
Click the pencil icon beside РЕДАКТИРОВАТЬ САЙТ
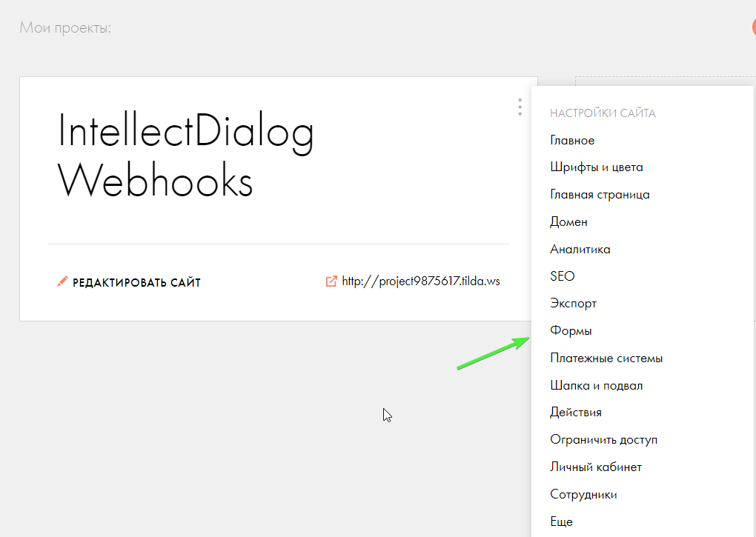click(62, 281)
